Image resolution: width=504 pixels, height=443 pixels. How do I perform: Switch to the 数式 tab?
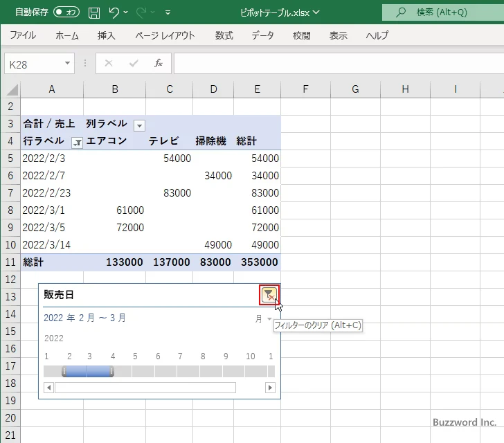tap(224, 35)
